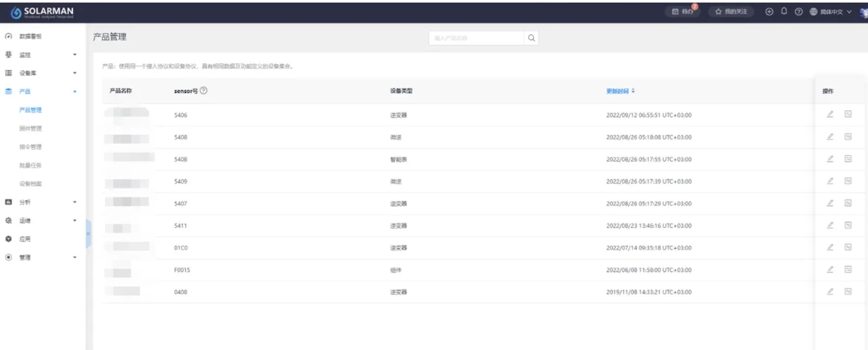Image resolution: width=868 pixels, height=350 pixels.
Task: Open help from the header question mark
Action: tap(799, 12)
